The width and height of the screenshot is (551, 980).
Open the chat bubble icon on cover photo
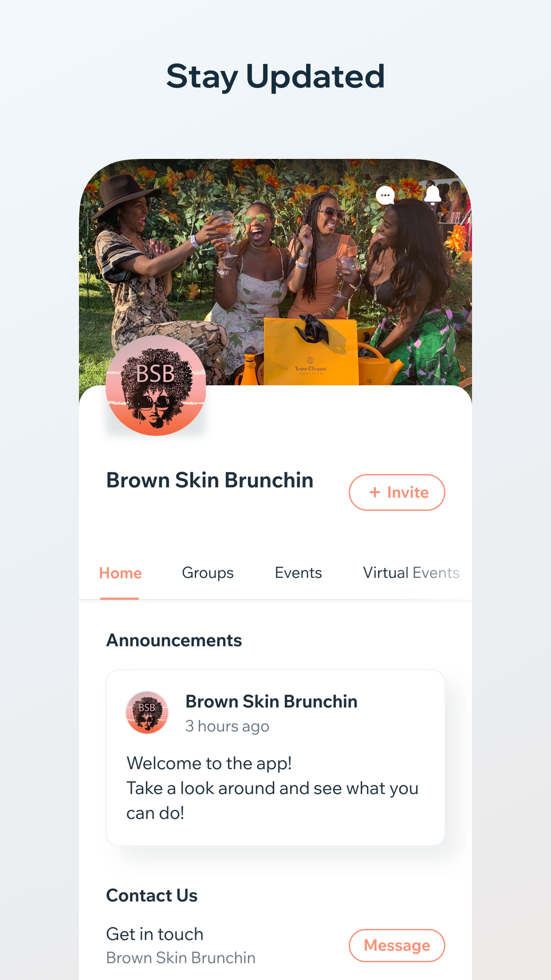[x=385, y=196]
